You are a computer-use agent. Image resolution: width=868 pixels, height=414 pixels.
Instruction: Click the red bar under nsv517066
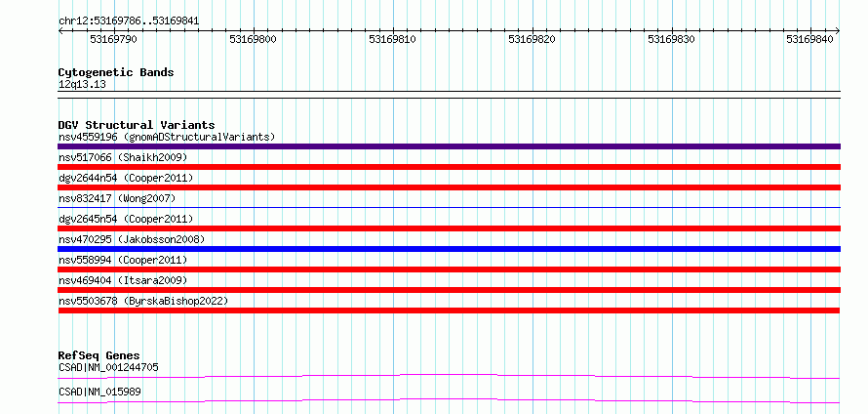click(449, 167)
